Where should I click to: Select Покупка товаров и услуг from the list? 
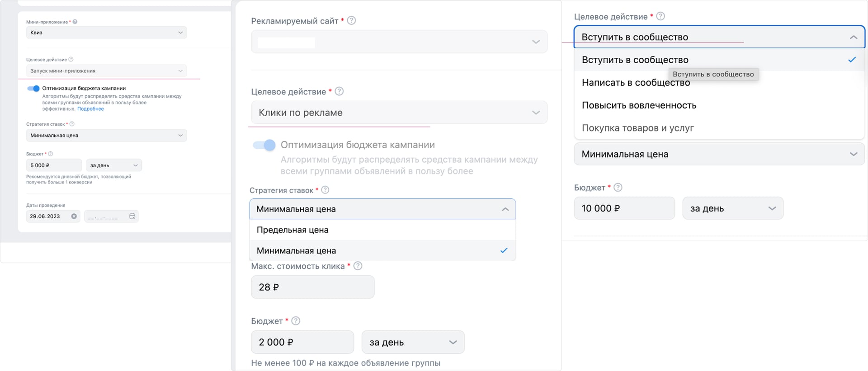tap(638, 128)
